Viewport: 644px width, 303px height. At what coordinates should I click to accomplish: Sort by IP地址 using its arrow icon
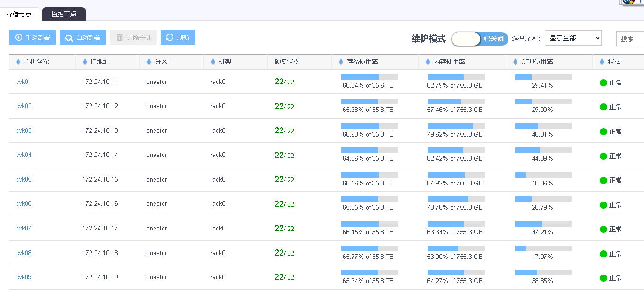click(85, 62)
